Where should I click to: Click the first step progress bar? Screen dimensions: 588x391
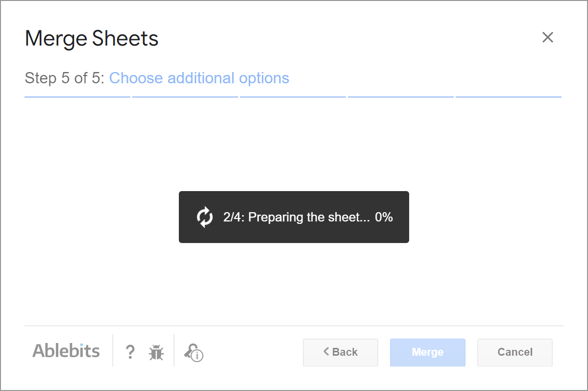tap(77, 98)
